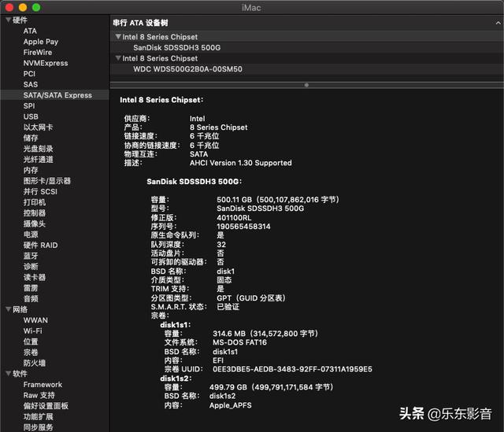Screen dimensions: 504x432
Task: Select 打印机 printers entry
Action: (35, 202)
